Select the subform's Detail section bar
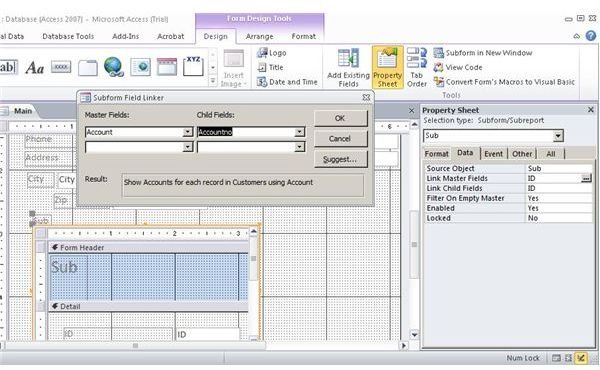This screenshot has width=600, height=370. tap(148, 306)
